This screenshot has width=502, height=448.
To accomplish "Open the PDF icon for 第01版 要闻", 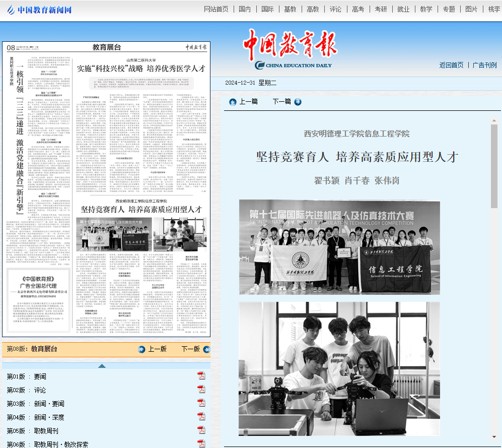I will (201, 376).
